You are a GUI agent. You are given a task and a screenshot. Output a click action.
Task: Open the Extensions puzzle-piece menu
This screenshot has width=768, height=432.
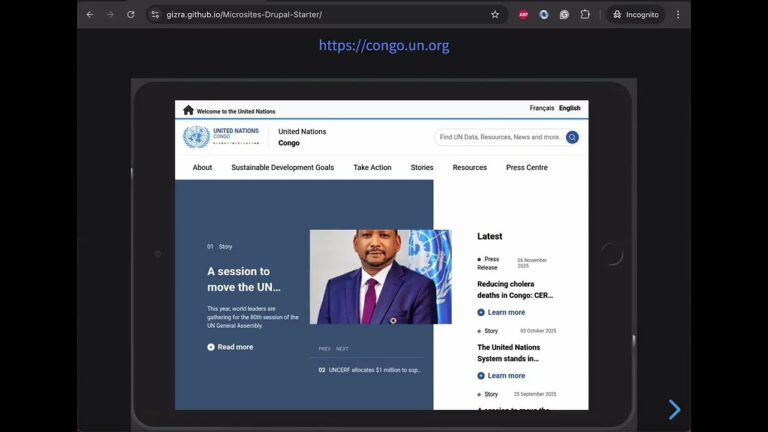click(x=585, y=15)
